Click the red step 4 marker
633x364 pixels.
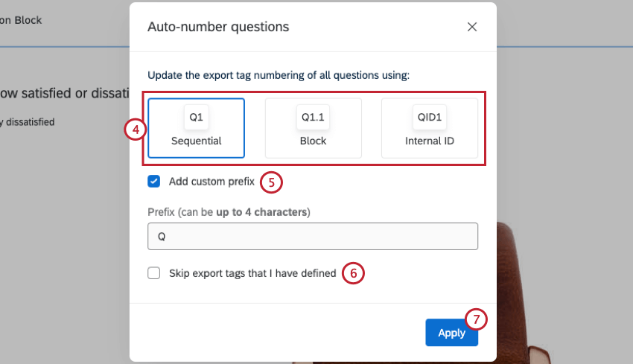[134, 130]
